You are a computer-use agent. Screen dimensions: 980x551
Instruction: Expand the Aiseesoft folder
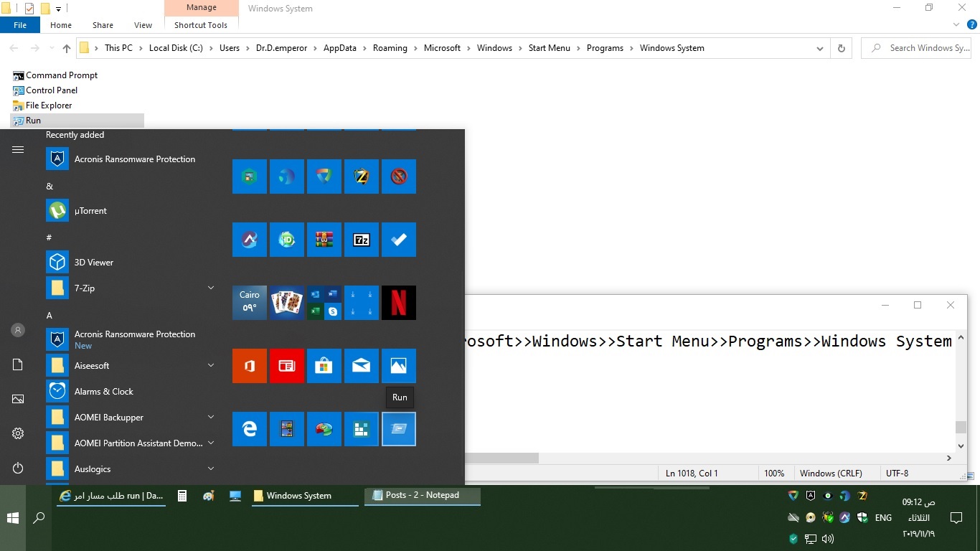(x=211, y=365)
